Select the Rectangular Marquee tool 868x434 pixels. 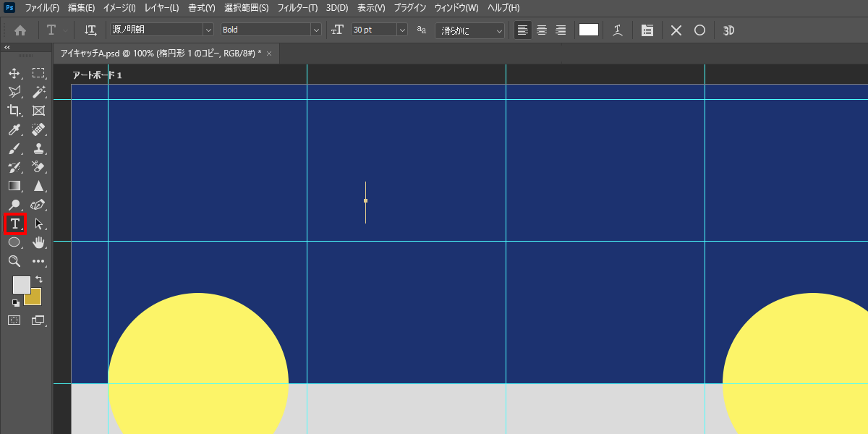click(x=38, y=73)
